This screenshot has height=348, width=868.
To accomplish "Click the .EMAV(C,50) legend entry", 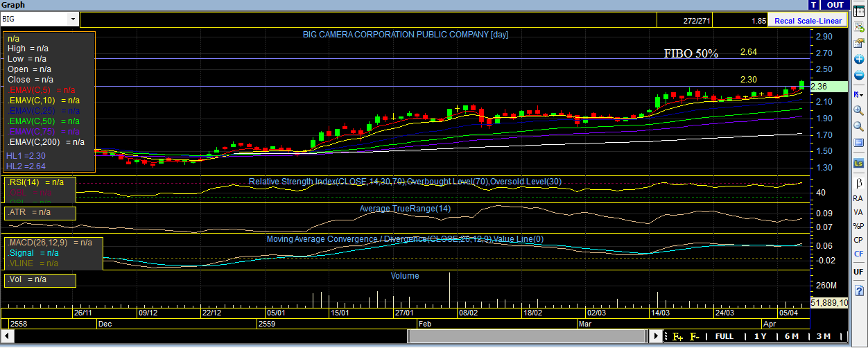I will (44, 121).
